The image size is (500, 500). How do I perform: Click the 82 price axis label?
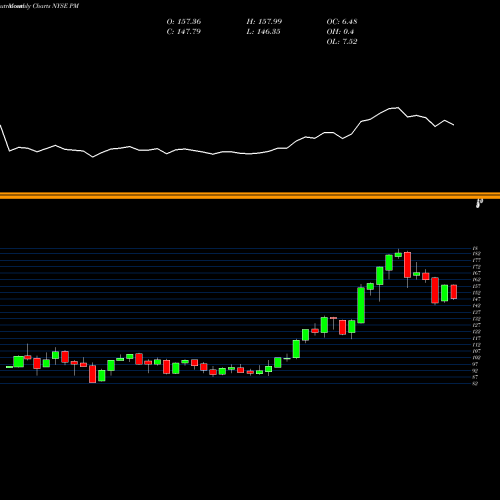(476, 384)
